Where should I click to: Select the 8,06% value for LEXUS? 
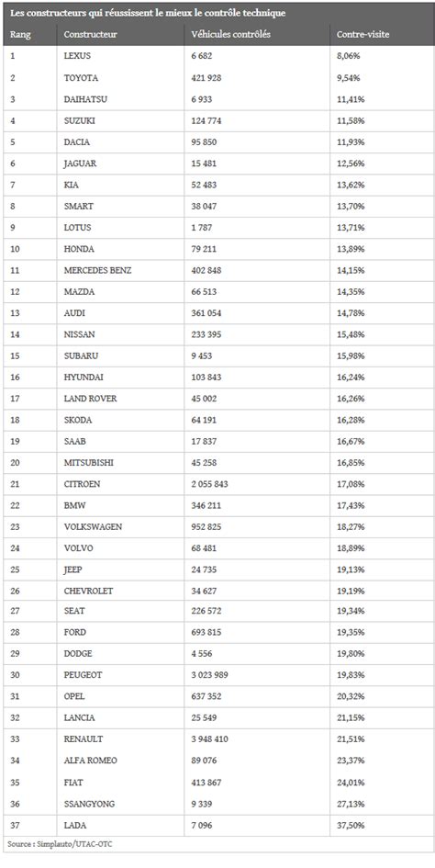[349, 56]
